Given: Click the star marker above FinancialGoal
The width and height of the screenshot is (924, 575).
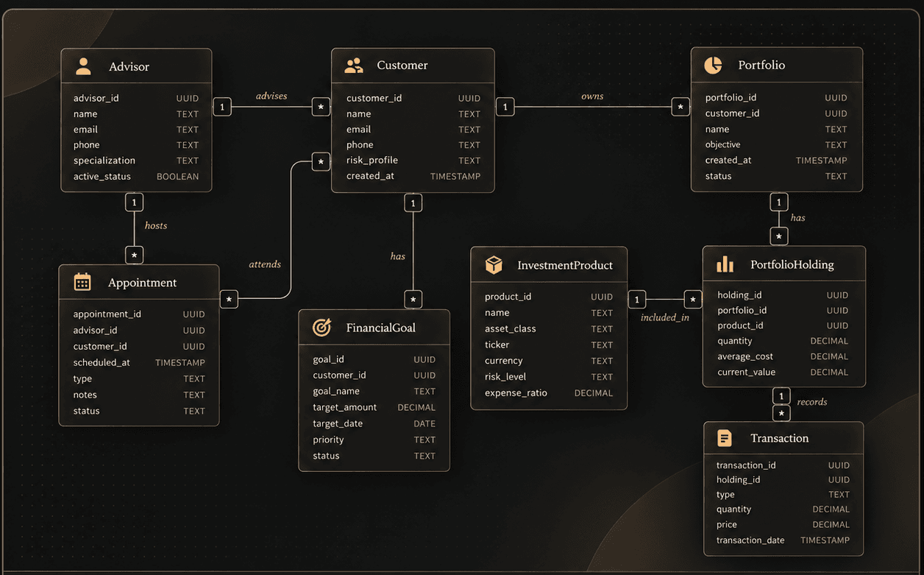Looking at the screenshot, I should [413, 300].
